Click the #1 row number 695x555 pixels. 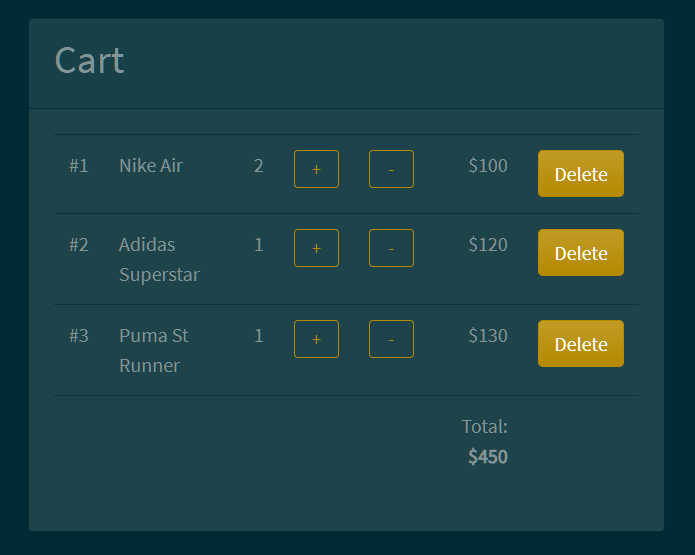click(x=79, y=166)
